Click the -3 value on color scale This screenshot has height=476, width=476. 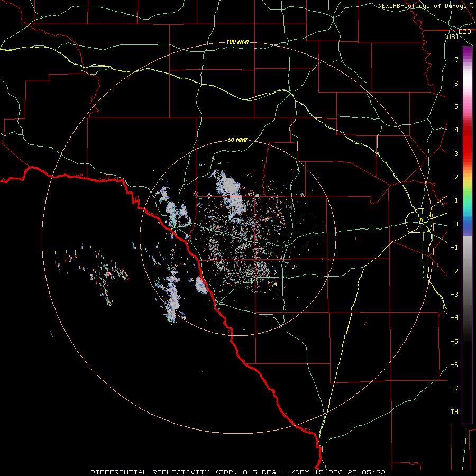(454, 294)
